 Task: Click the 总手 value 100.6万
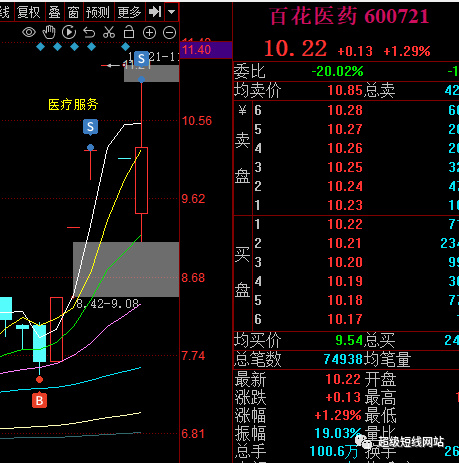click(x=334, y=452)
